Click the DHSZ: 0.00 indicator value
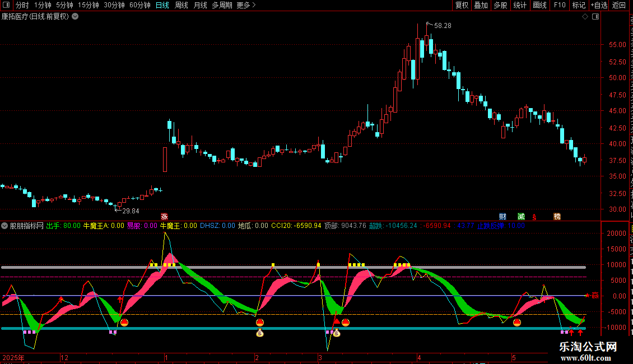633x364 pixels. pos(217,226)
